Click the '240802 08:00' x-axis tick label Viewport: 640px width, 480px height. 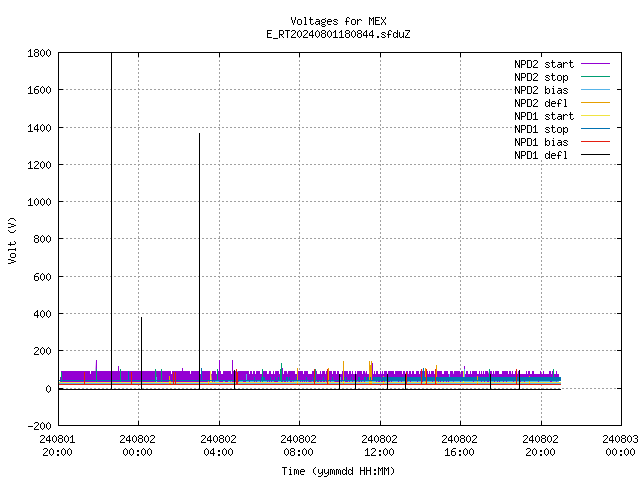[x=298, y=446]
